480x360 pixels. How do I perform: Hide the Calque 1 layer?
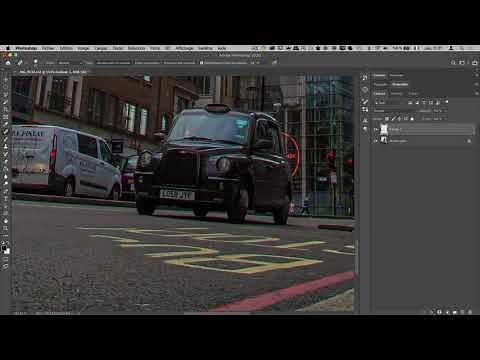coord(375,129)
